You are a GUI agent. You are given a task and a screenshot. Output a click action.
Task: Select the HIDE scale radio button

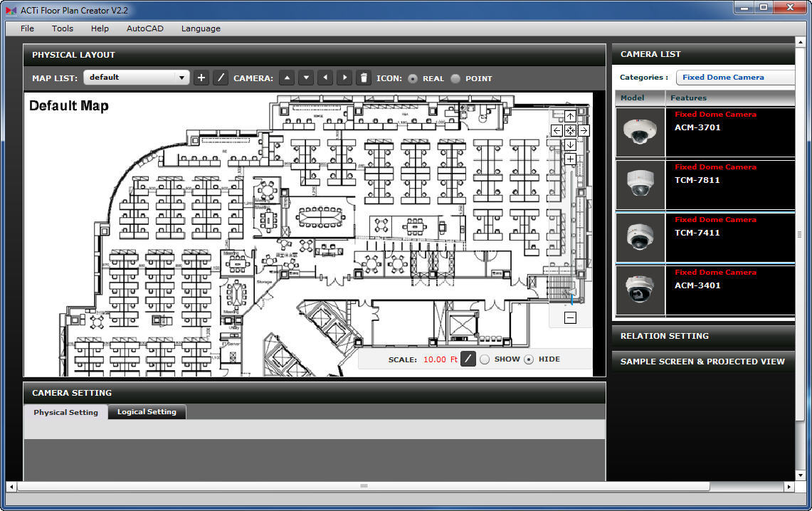pyautogui.click(x=529, y=359)
